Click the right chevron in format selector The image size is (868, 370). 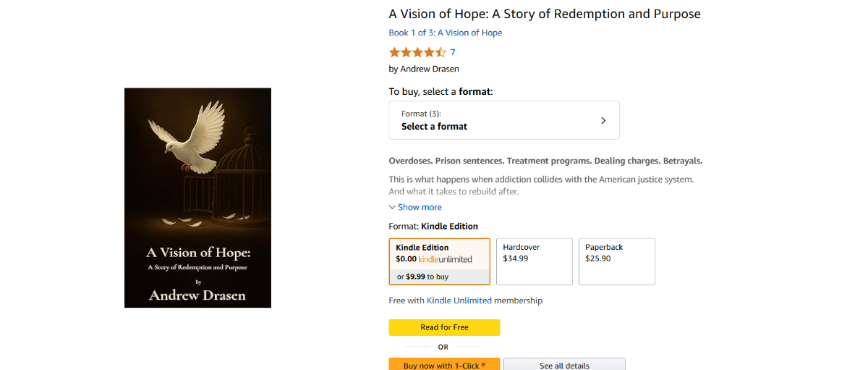pos(603,120)
